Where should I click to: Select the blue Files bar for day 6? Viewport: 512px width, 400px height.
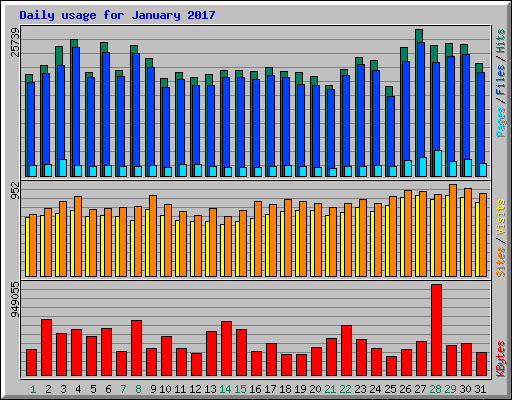[x=106, y=109]
